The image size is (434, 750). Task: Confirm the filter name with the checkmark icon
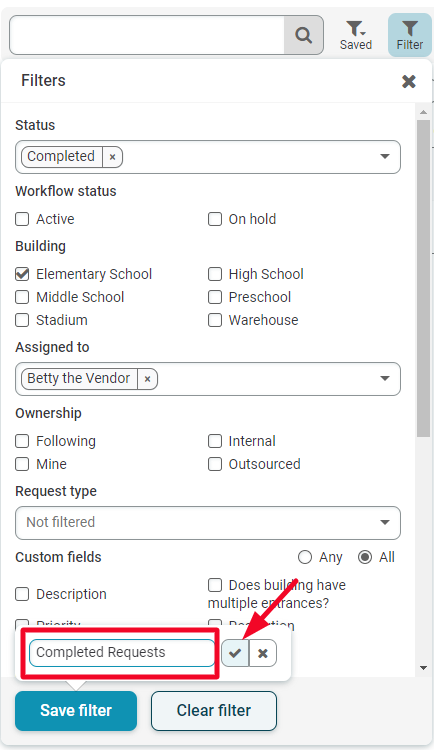pos(235,653)
